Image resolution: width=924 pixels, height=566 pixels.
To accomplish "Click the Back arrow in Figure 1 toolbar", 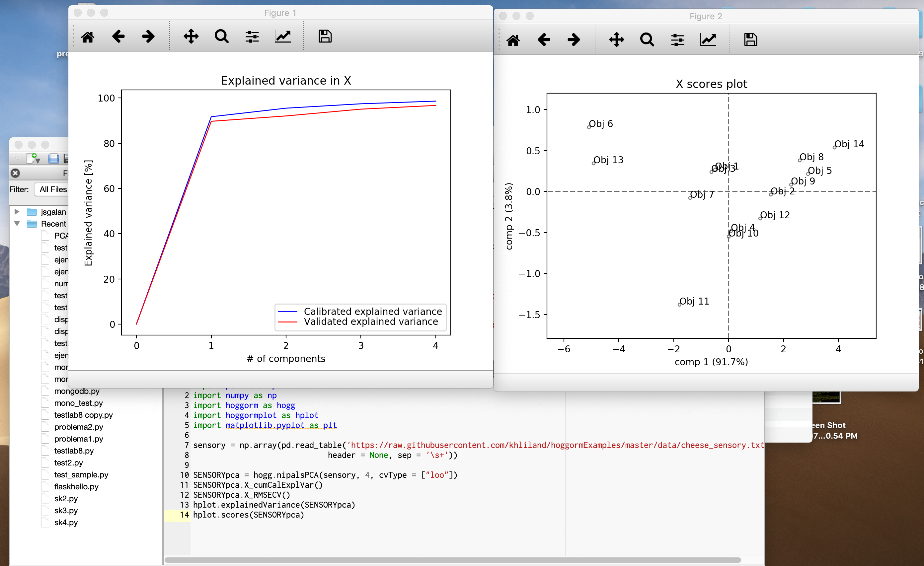I will pos(118,37).
